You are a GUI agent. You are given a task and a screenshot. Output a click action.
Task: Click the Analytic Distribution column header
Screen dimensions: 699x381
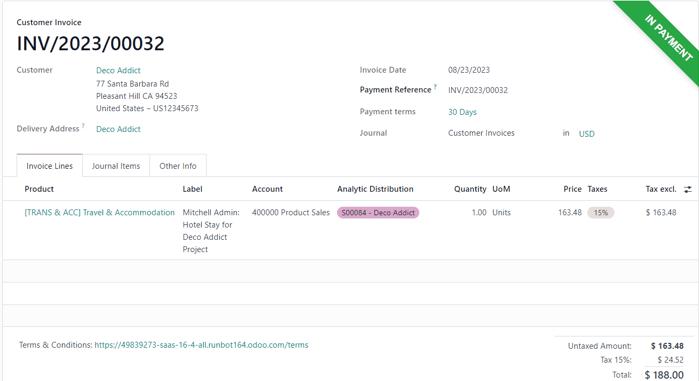[x=375, y=189]
